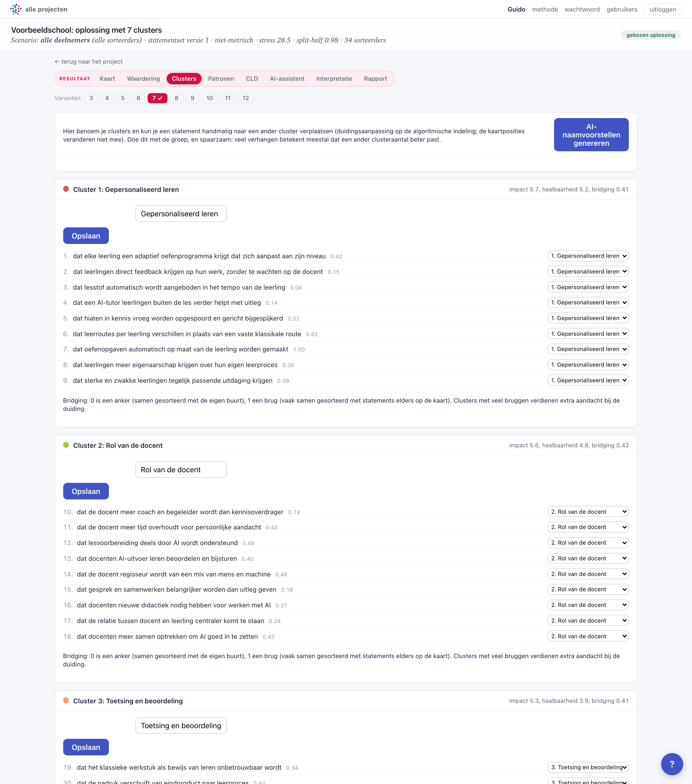Choose variant 12 clusters
Screen dimensions: 692x784
pyautogui.click(x=246, y=98)
